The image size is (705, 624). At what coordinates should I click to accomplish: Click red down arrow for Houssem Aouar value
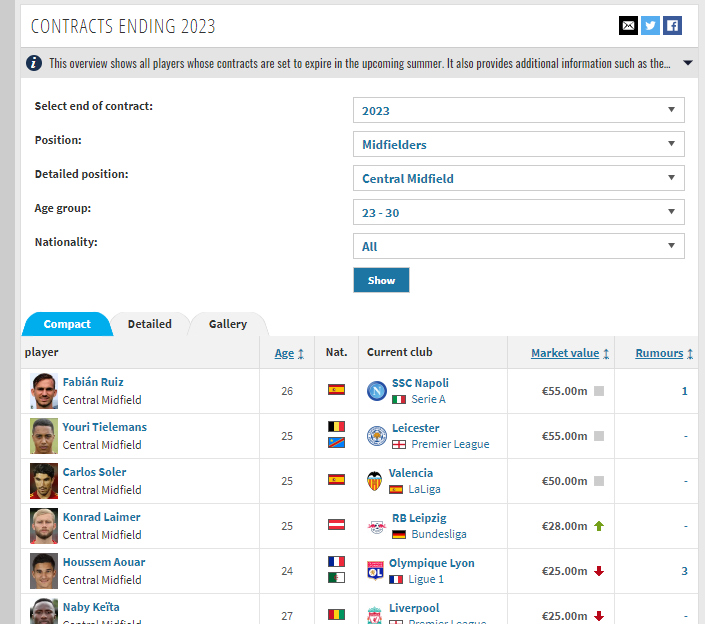pyautogui.click(x=599, y=571)
